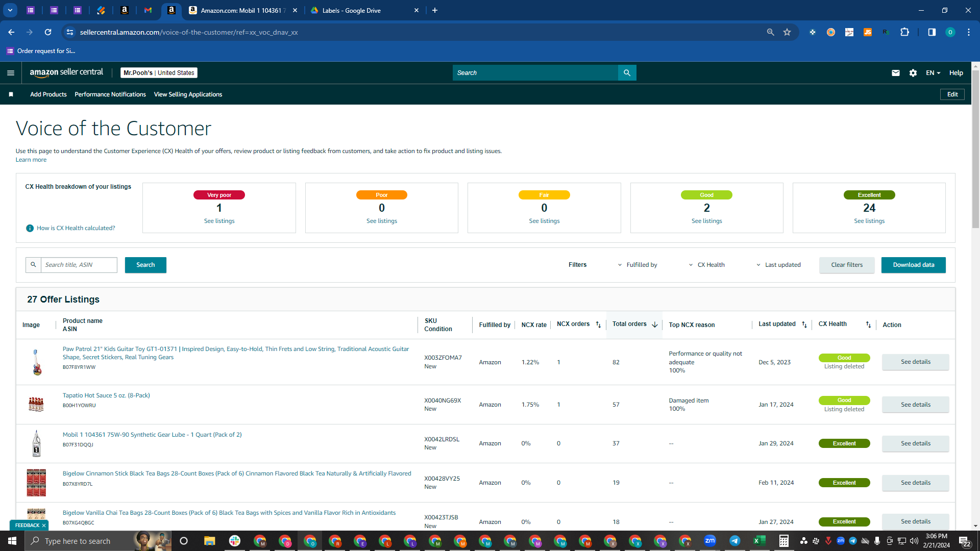The height and width of the screenshot is (551, 980).
Task: Open the Bigelow Cinnamon Stick Black Tea listing
Action: 237,473
